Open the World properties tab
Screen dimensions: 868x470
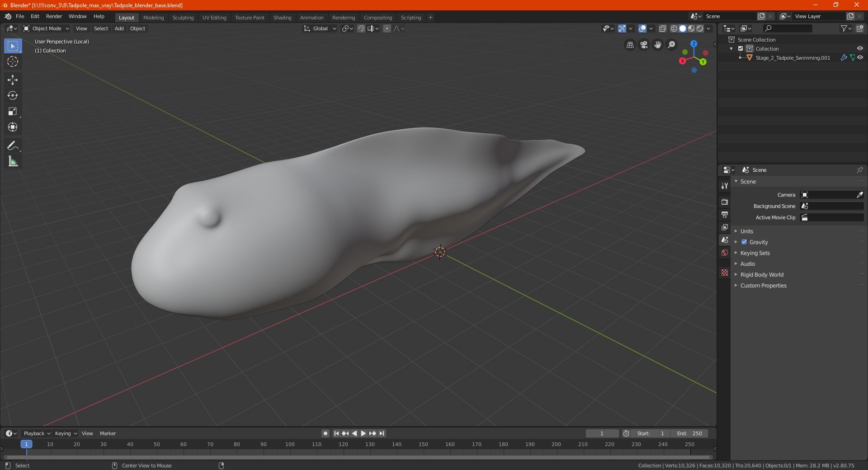tap(725, 253)
